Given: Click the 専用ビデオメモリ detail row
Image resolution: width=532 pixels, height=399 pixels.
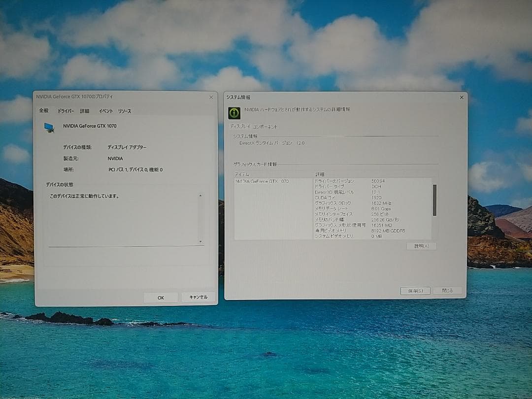Looking at the screenshot, I should (331, 231).
